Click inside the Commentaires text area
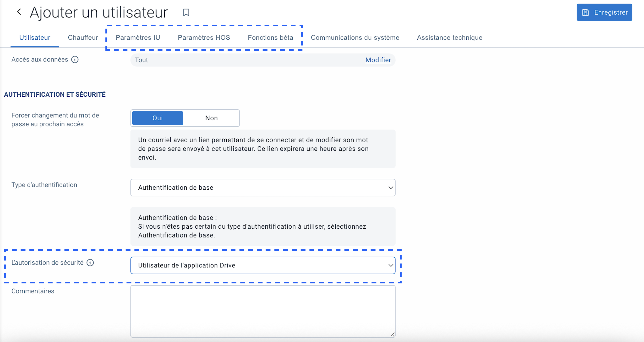Viewport: 644px width, 342px height. click(x=263, y=311)
